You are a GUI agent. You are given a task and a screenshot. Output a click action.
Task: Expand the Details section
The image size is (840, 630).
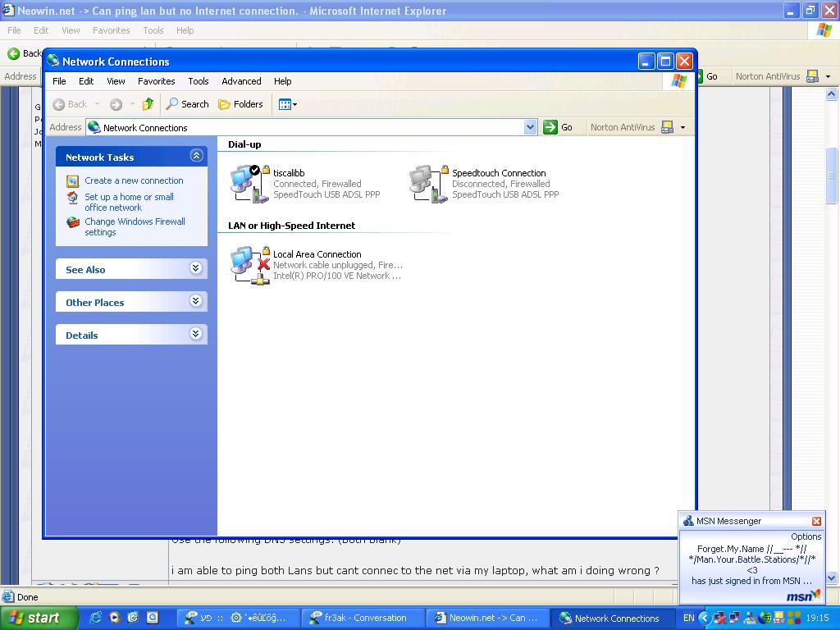coord(196,334)
